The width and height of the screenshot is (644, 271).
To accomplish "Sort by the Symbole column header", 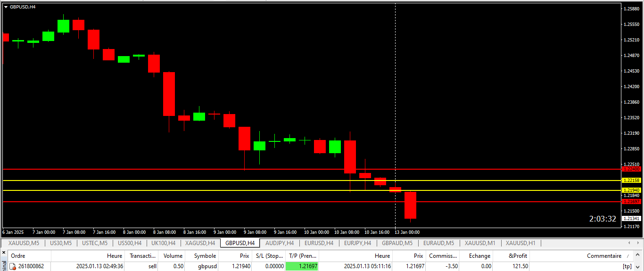I will coord(202,256).
